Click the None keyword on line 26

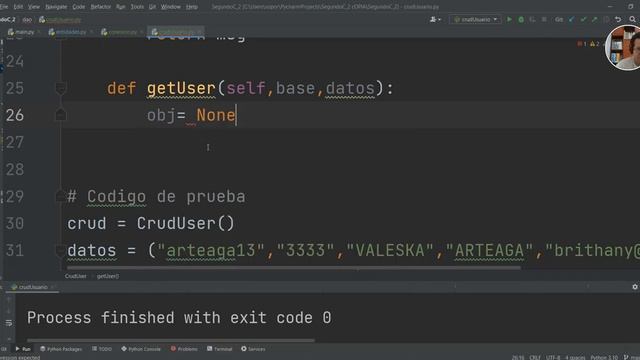[x=216, y=116]
